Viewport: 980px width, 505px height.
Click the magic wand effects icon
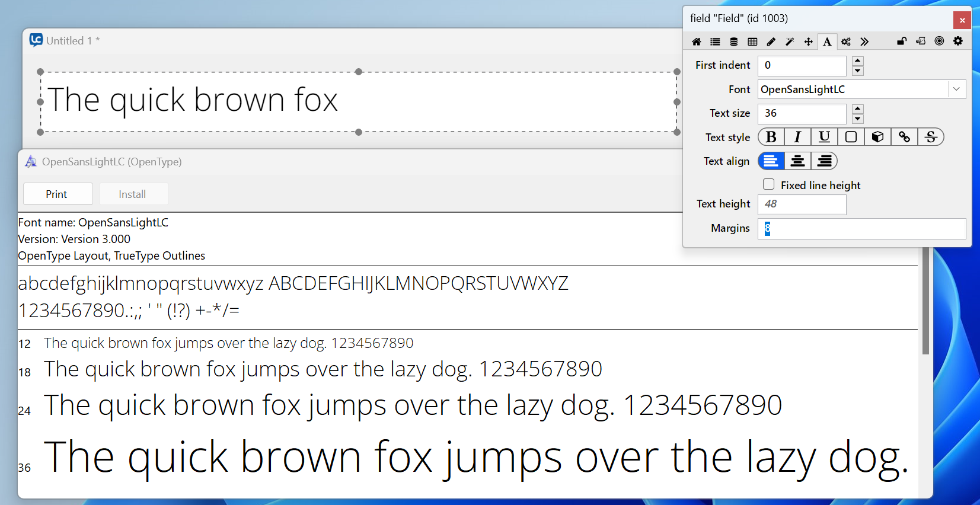[x=790, y=41]
